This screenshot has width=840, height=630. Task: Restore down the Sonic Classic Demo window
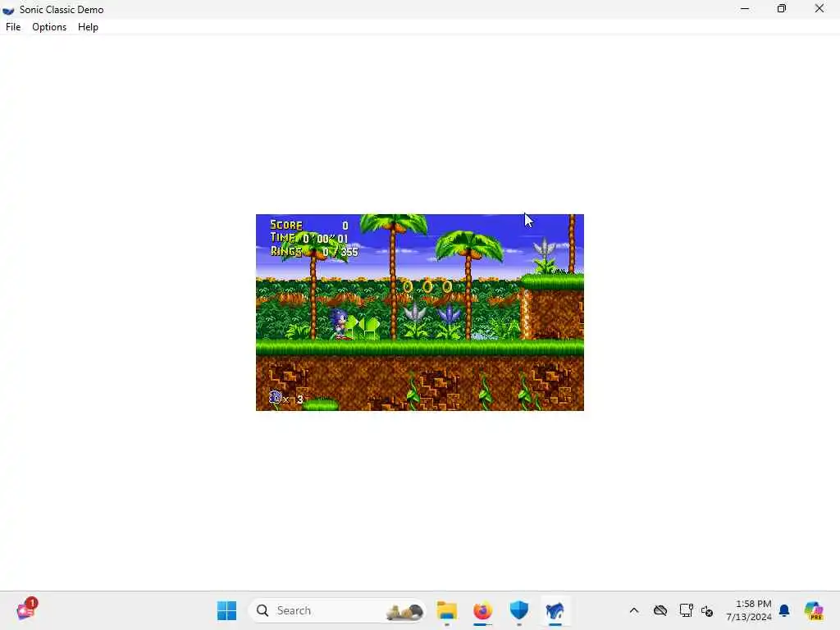click(x=782, y=9)
